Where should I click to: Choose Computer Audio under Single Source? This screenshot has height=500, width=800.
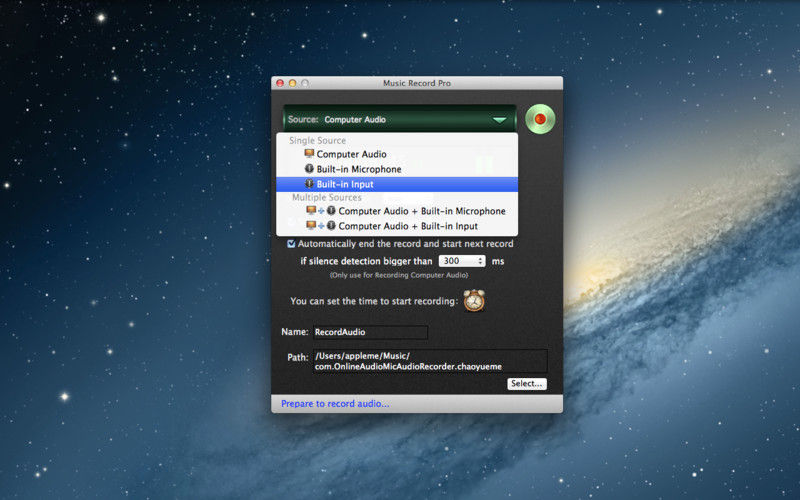pyautogui.click(x=397, y=154)
